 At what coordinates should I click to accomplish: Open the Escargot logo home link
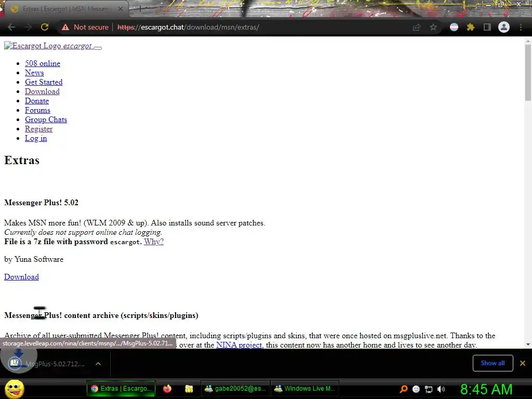(x=48, y=46)
